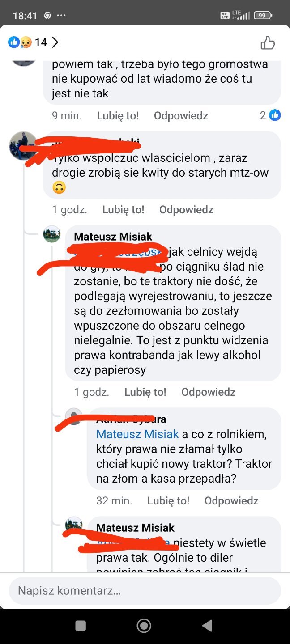The width and height of the screenshot is (290, 644).
Task: Like the comment posted 9 min. ago
Action: click(x=118, y=116)
